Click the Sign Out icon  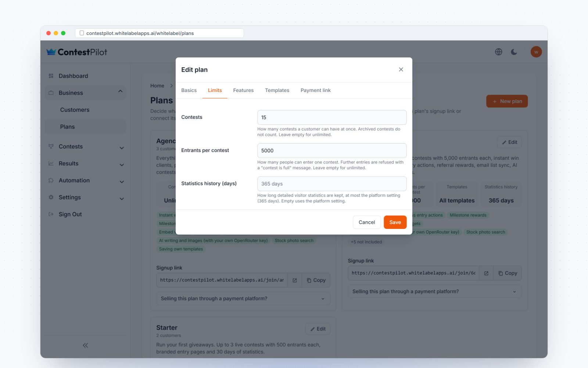pyautogui.click(x=51, y=214)
